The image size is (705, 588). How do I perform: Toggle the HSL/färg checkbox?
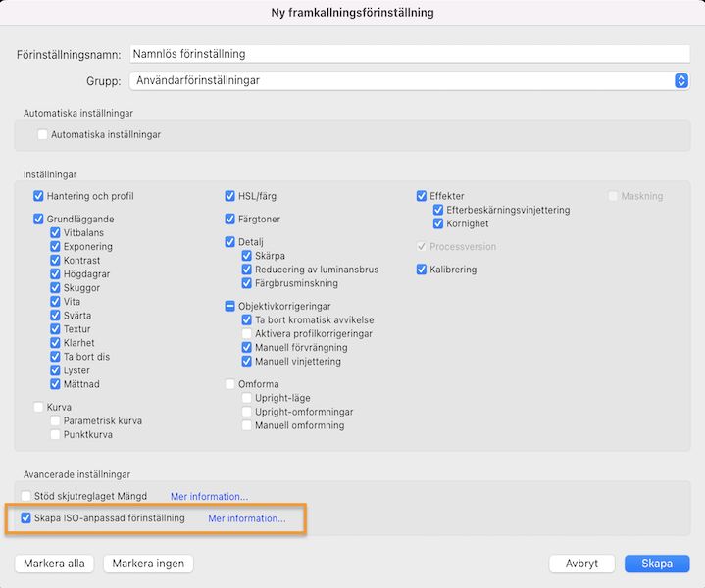pos(230,196)
